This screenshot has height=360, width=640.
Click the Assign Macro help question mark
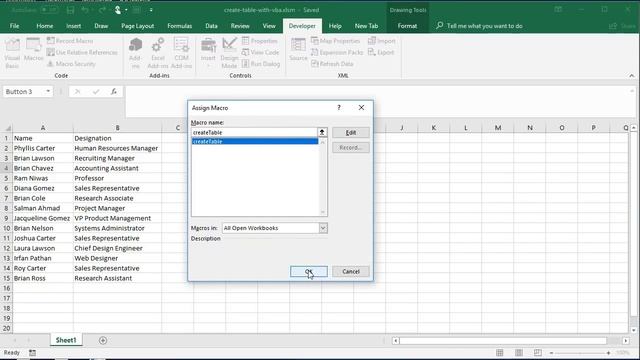coord(339,107)
